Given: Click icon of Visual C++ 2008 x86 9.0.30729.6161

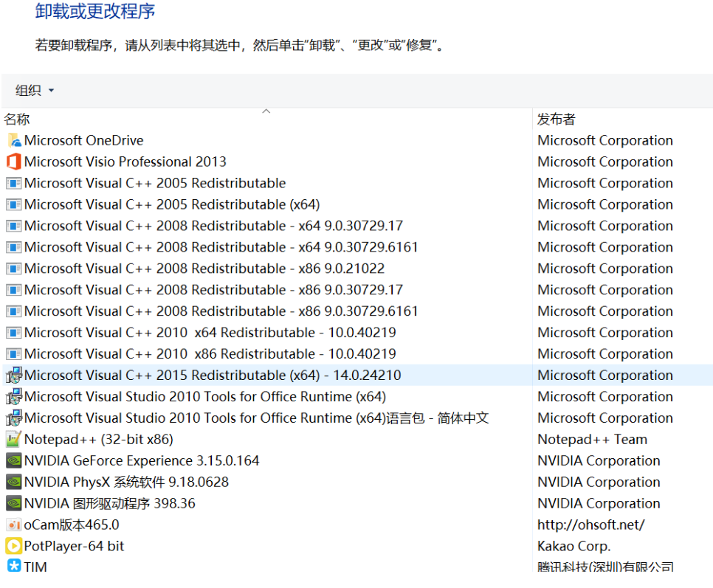Looking at the screenshot, I should coord(13,311).
